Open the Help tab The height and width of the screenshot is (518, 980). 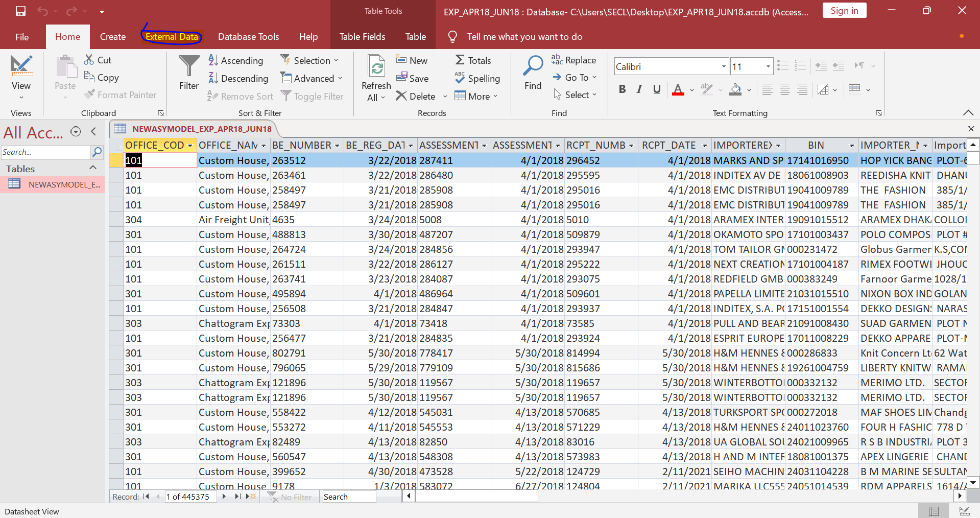[x=308, y=37]
